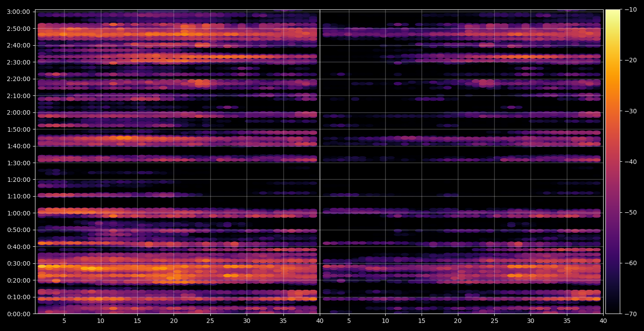
Task: Select the 2:40:00 y-axis tick label
Action: (18, 45)
